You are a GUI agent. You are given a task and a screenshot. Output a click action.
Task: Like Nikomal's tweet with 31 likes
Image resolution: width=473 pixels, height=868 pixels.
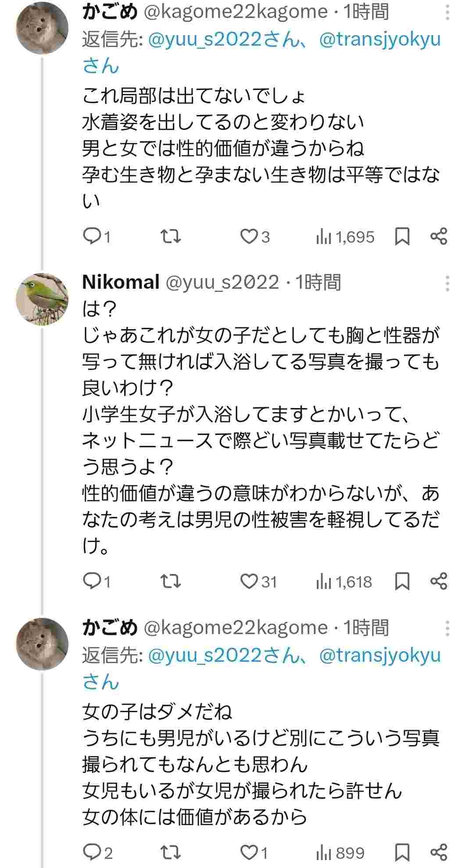pyautogui.click(x=249, y=582)
